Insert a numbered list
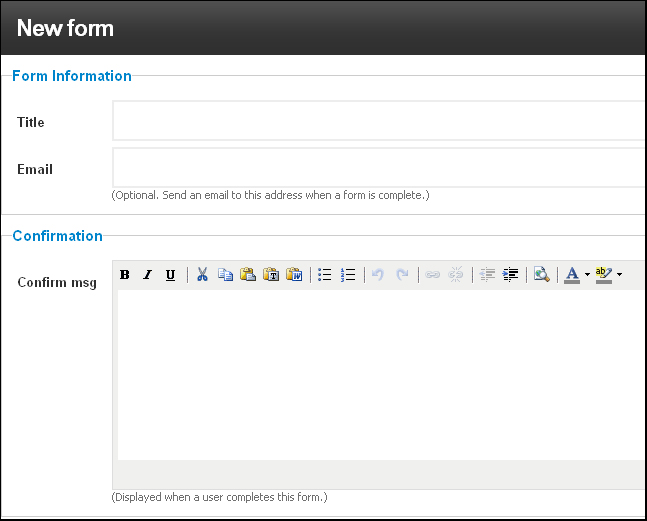Viewport: 647px width, 521px height. (348, 274)
